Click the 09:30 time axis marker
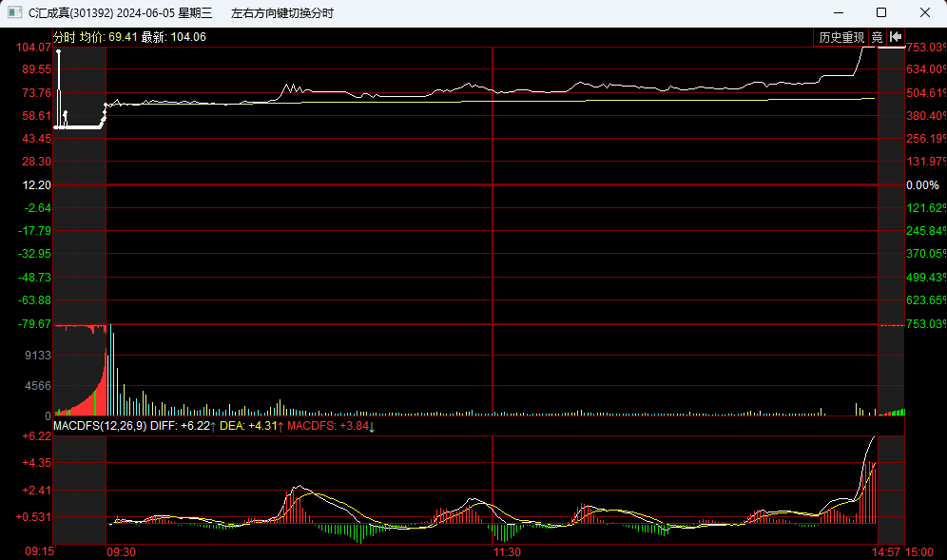The height and width of the screenshot is (560, 947). point(121,552)
